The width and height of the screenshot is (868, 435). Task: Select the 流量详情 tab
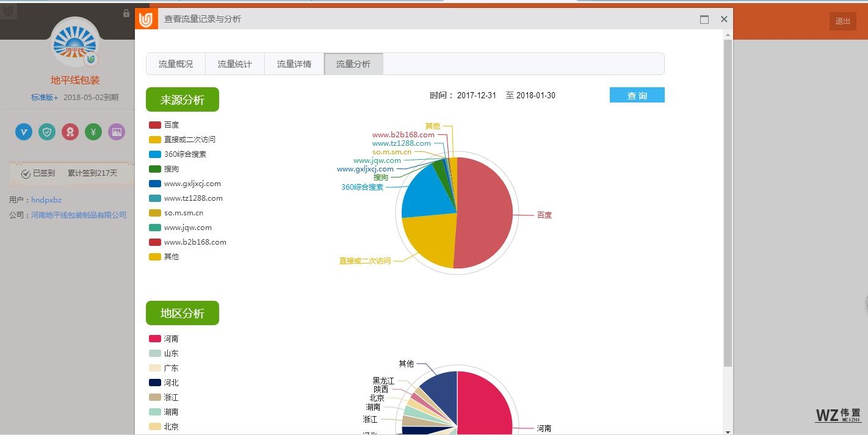tap(294, 64)
